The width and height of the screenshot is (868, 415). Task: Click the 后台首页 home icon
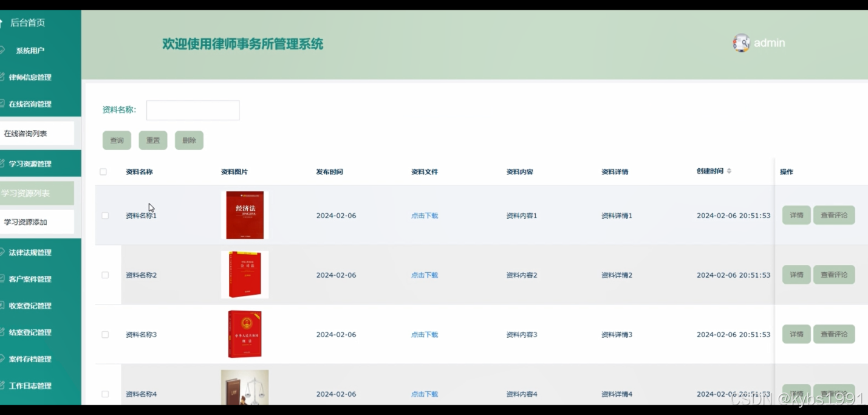tap(2, 23)
